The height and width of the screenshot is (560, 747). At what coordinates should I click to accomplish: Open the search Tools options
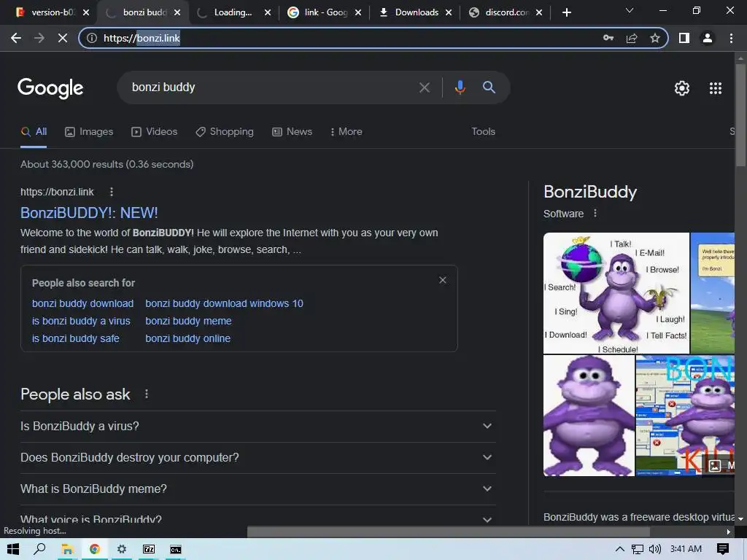pos(483,132)
